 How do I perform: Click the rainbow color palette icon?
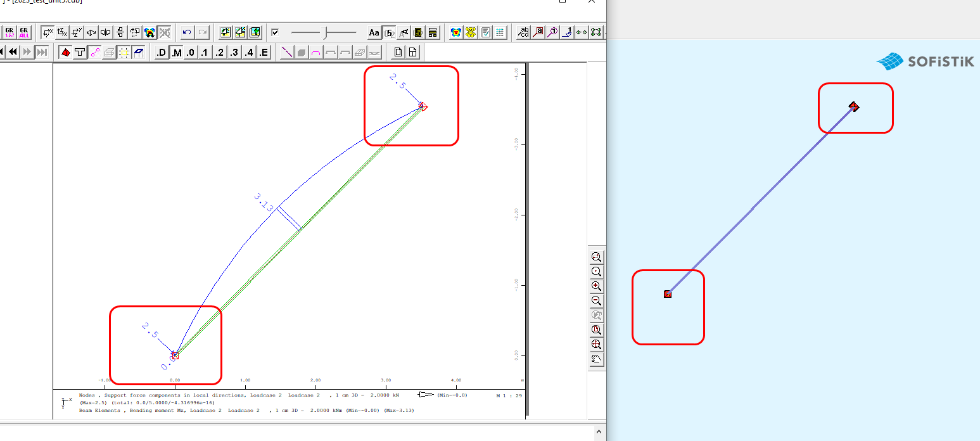click(x=456, y=32)
